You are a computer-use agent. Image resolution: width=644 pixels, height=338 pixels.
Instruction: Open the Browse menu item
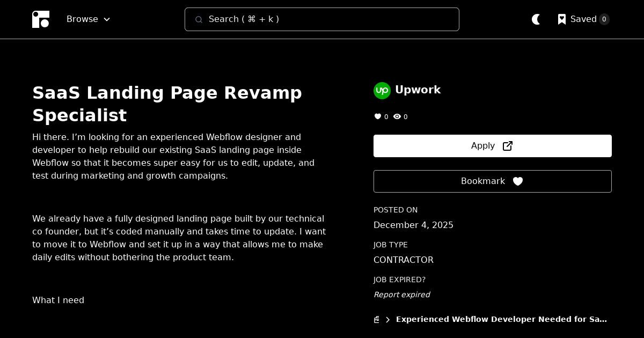click(x=82, y=19)
